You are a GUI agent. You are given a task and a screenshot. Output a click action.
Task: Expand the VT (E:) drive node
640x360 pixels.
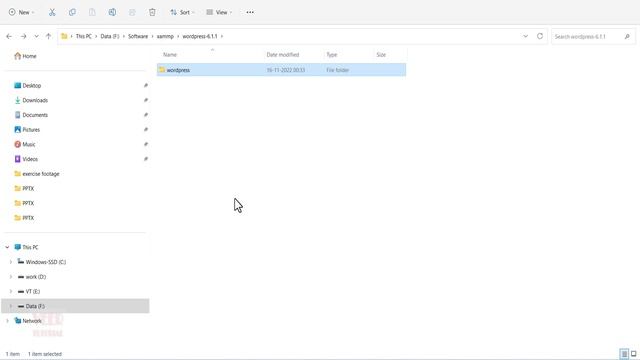[11, 291]
